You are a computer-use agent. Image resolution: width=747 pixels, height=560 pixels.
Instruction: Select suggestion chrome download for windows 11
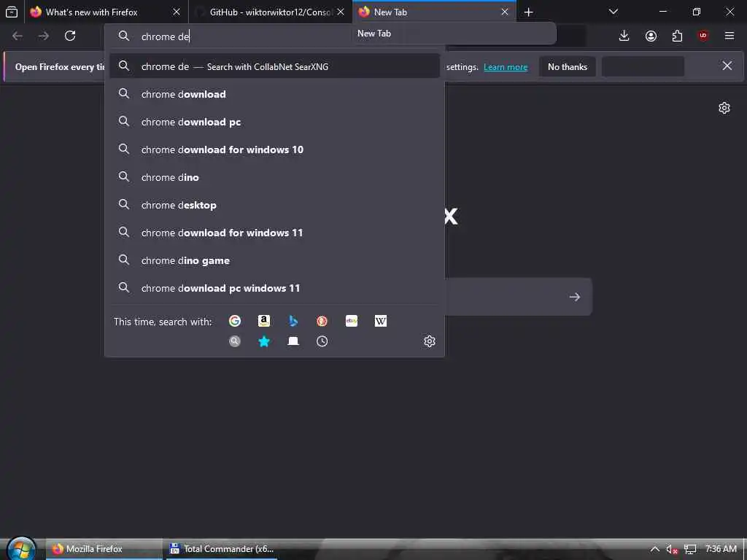coord(274,233)
